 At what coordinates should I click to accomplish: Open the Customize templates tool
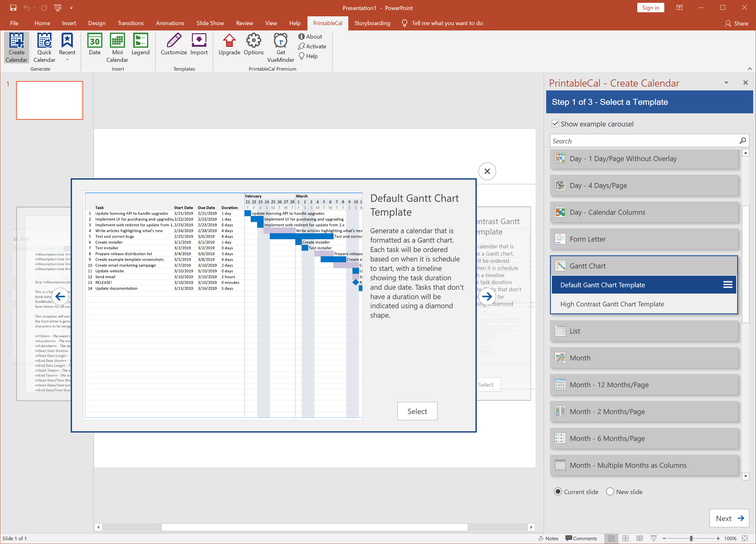click(x=174, y=44)
